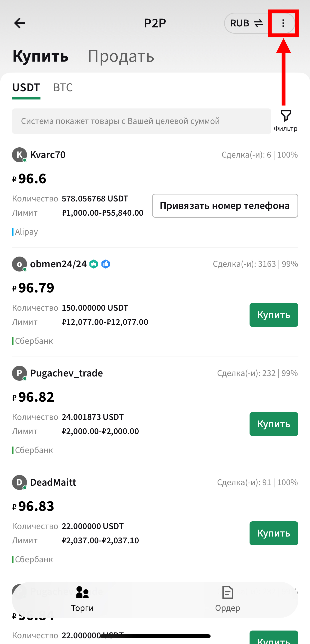This screenshot has height=644, width=310.
Task: Switch currency via RUB selector
Action: coord(246,23)
